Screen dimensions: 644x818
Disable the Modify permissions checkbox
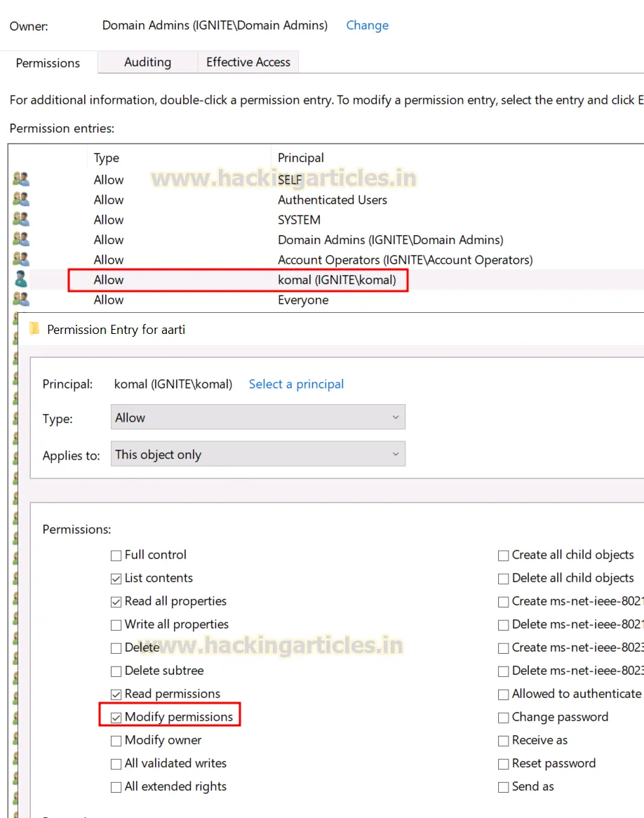coord(116,717)
